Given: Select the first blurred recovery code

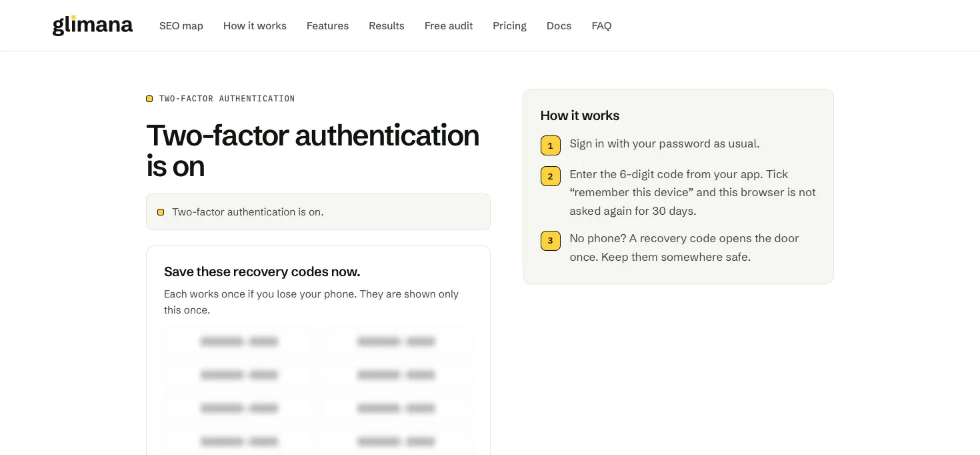Looking at the screenshot, I should (x=239, y=342).
